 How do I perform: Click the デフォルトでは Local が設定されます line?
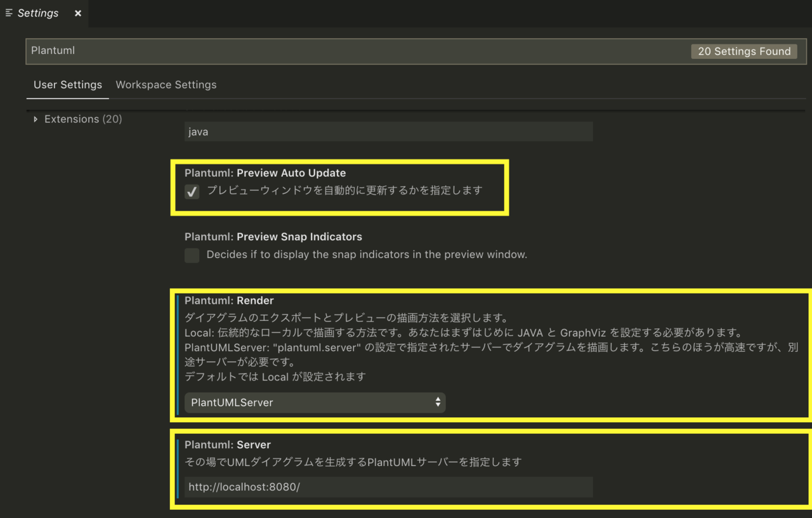[275, 377]
